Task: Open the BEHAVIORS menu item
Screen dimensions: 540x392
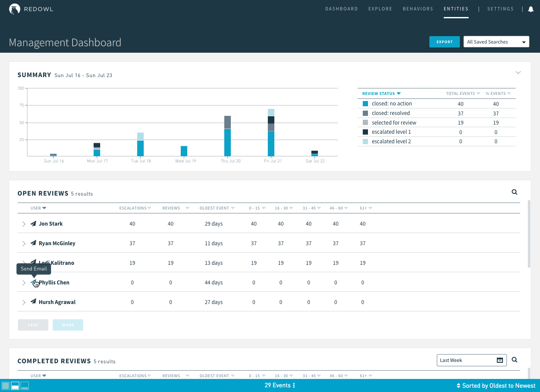Action: [418, 9]
